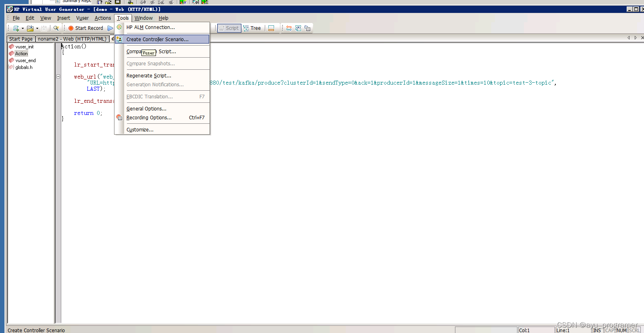Open the Edit menu
Image resolution: width=644 pixels, height=333 pixels.
click(x=30, y=18)
